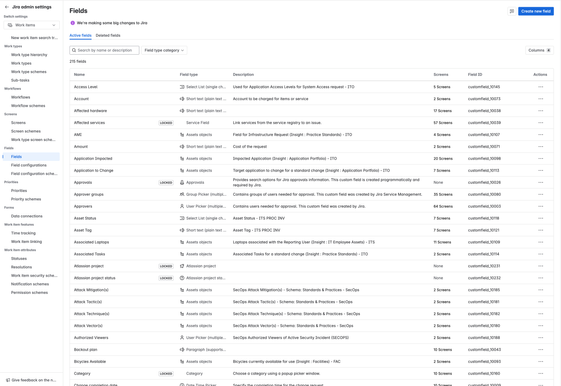Open Field type category filter dropdown

(164, 50)
